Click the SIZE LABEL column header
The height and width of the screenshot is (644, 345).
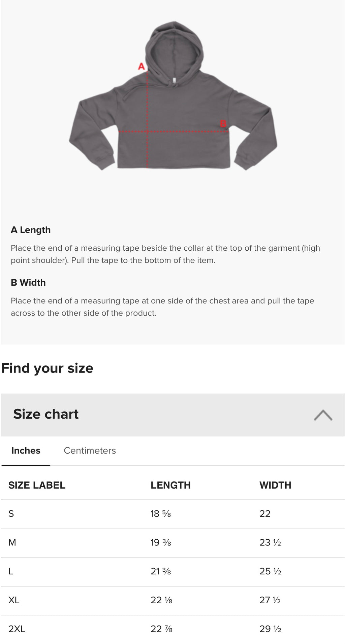(x=37, y=485)
